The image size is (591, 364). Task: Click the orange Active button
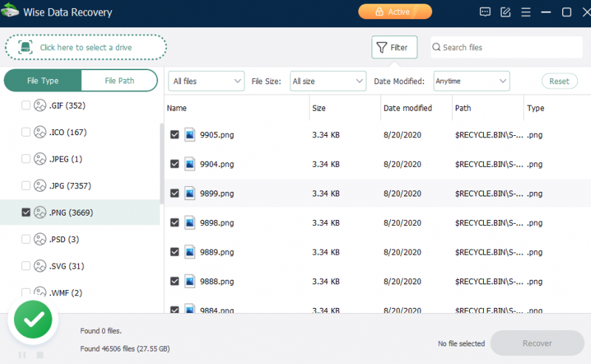[395, 12]
